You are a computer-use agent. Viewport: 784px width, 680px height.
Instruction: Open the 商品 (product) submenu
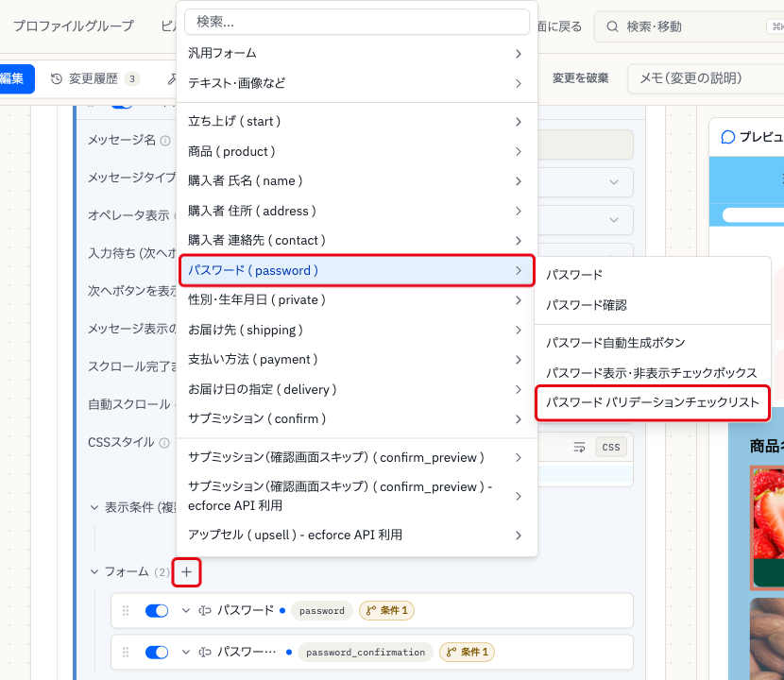pyautogui.click(x=356, y=151)
